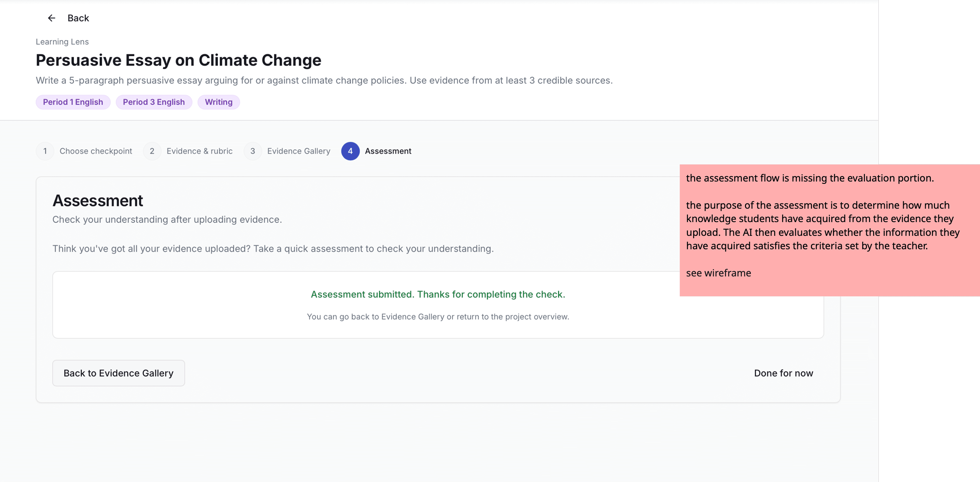
Task: Click Done for now
Action: click(783, 373)
